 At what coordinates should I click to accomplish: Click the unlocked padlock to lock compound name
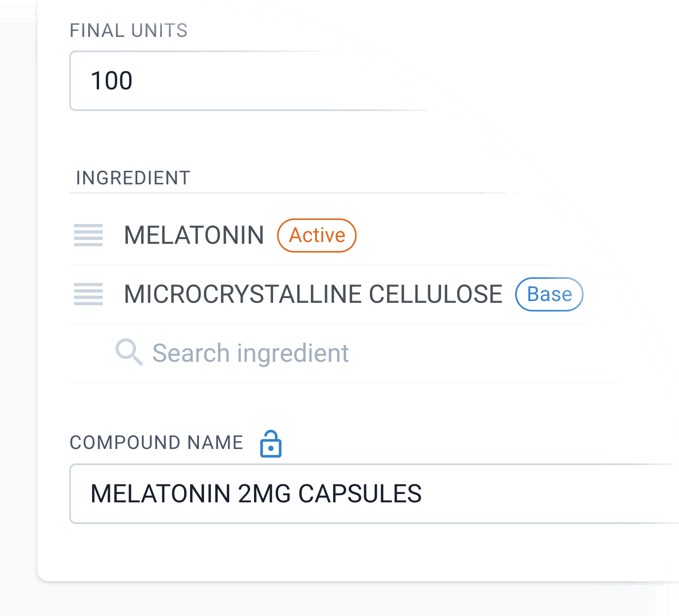271,443
